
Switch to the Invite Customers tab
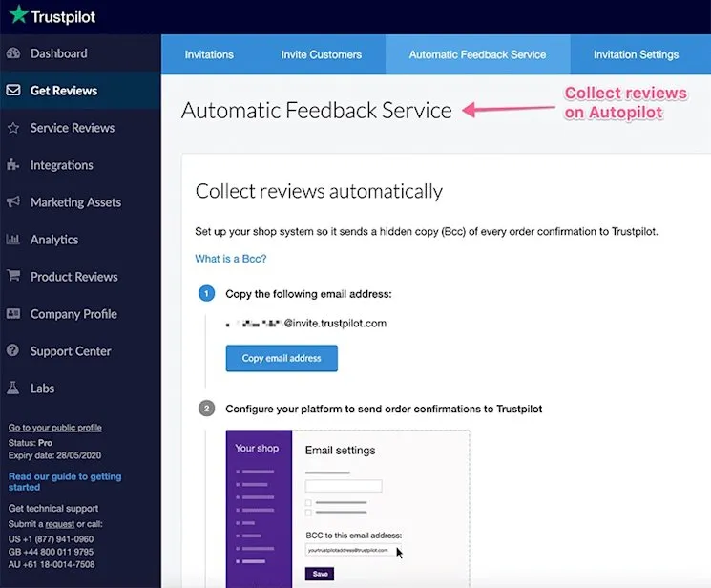coord(321,54)
